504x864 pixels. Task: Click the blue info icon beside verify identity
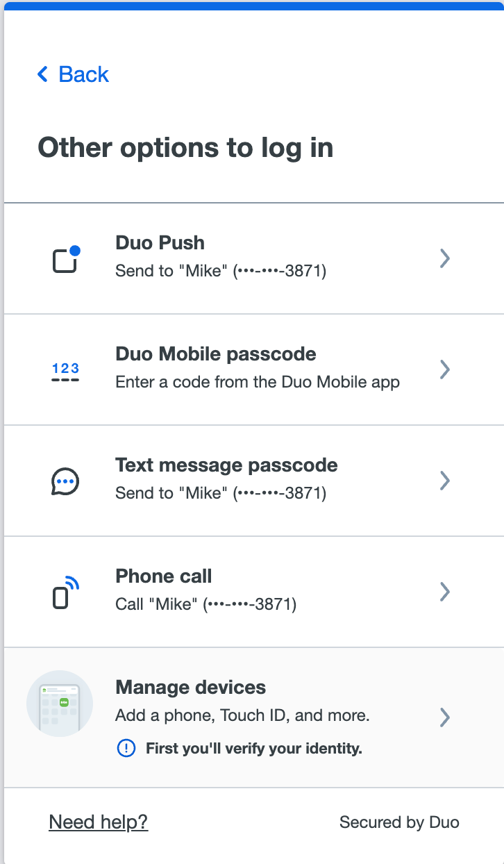point(126,749)
